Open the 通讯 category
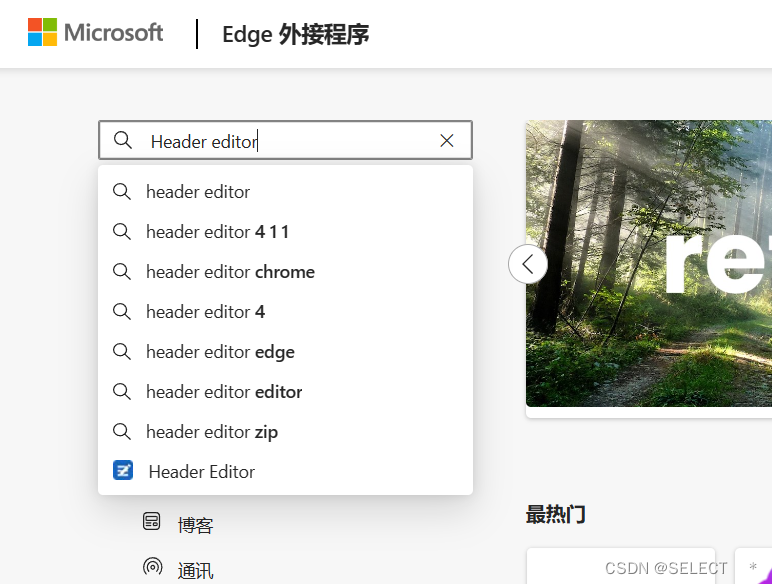 point(195,571)
